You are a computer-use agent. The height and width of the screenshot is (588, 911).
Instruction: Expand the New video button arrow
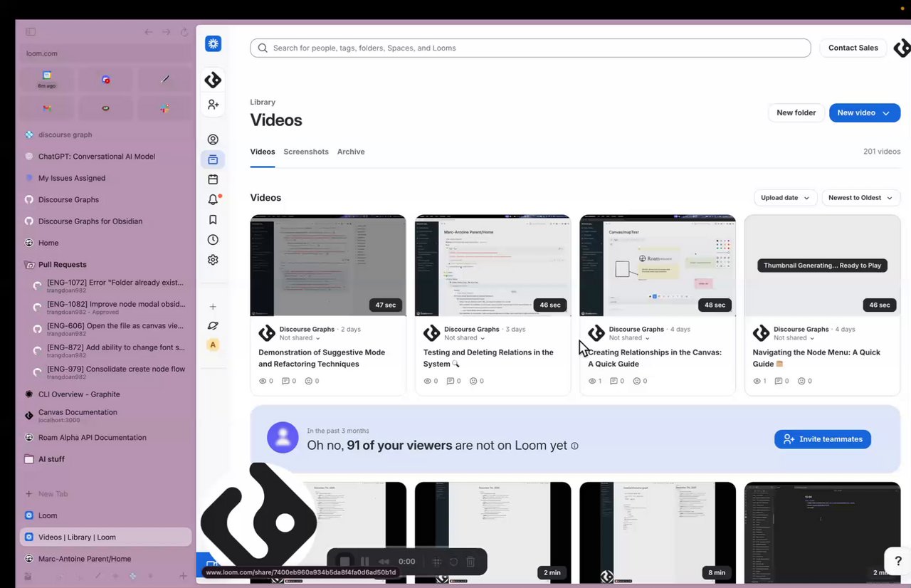point(886,112)
